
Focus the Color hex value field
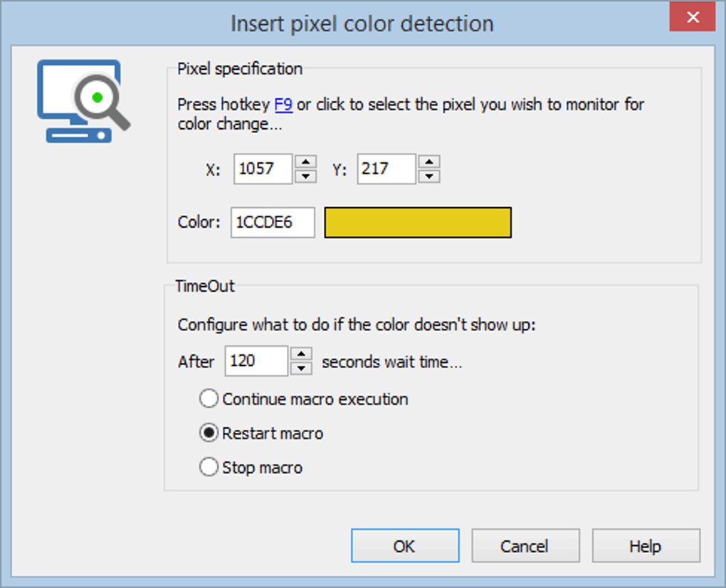[x=273, y=223]
